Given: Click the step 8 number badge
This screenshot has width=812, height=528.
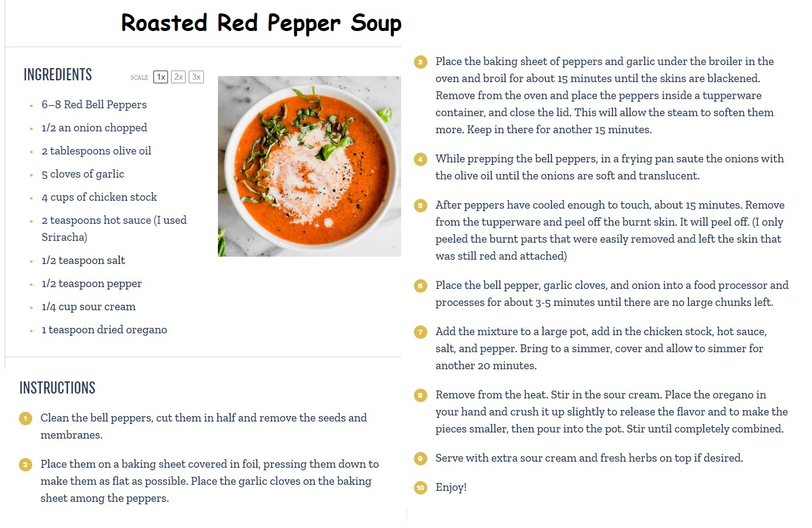Looking at the screenshot, I should pos(420,395).
